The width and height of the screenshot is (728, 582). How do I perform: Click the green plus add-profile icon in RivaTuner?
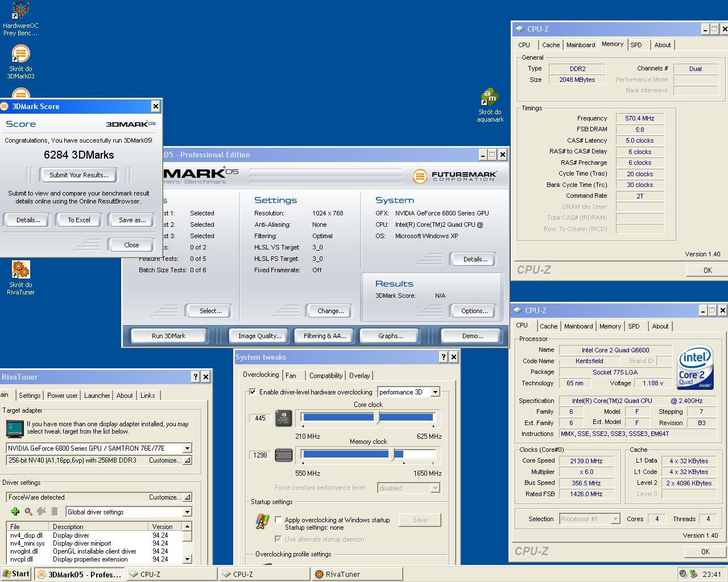pyautogui.click(x=15, y=512)
